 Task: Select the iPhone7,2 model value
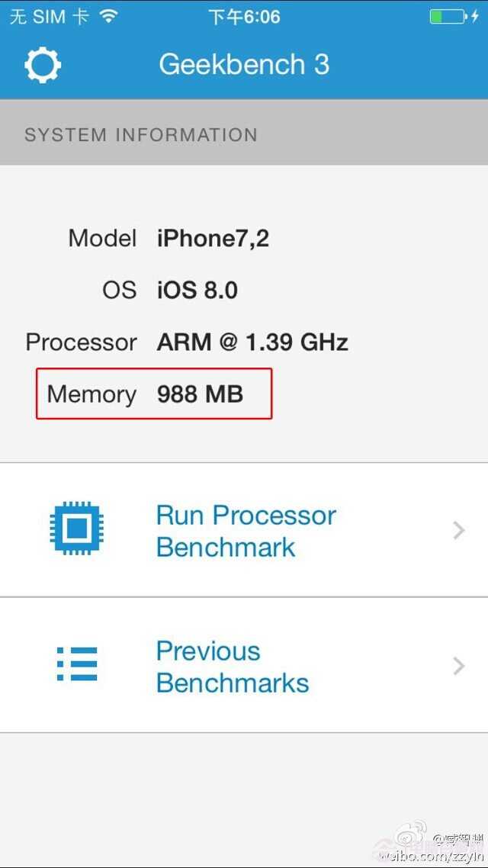213,239
